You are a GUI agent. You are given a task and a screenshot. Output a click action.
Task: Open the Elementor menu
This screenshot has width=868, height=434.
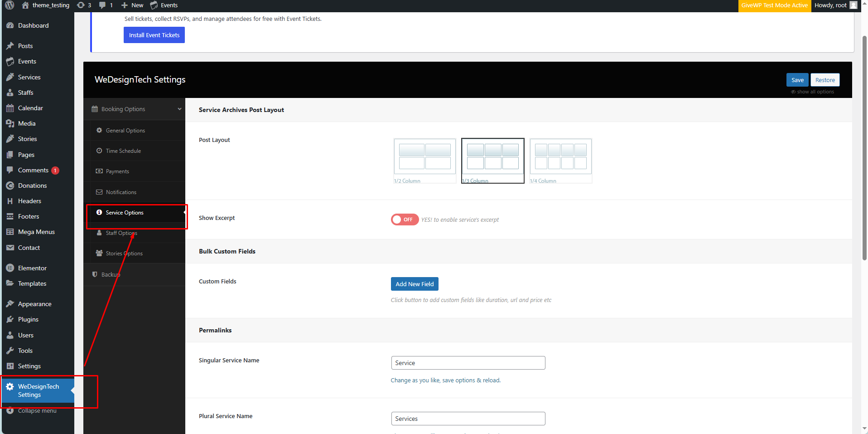pos(38,268)
